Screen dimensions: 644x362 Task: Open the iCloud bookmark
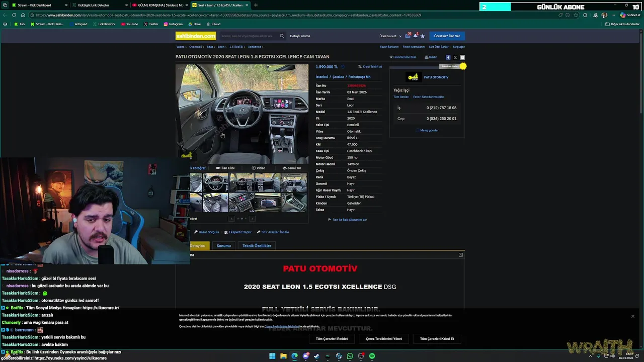(x=213, y=24)
